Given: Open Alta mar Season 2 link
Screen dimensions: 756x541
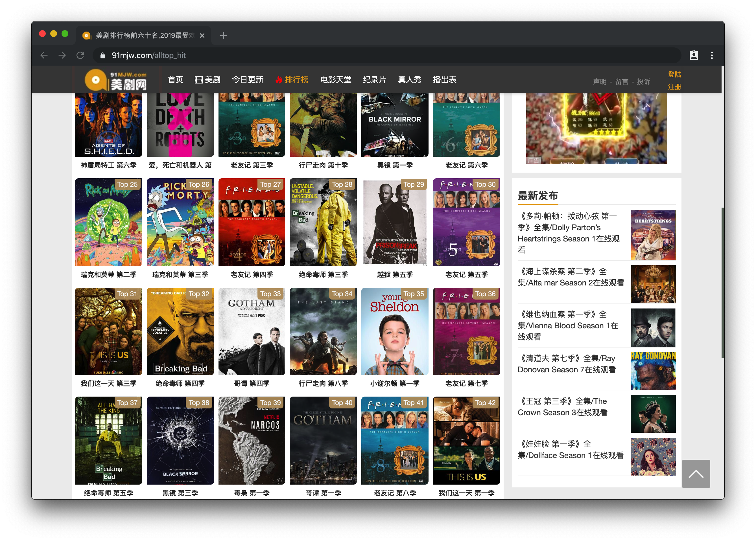Looking at the screenshot, I should [x=571, y=277].
